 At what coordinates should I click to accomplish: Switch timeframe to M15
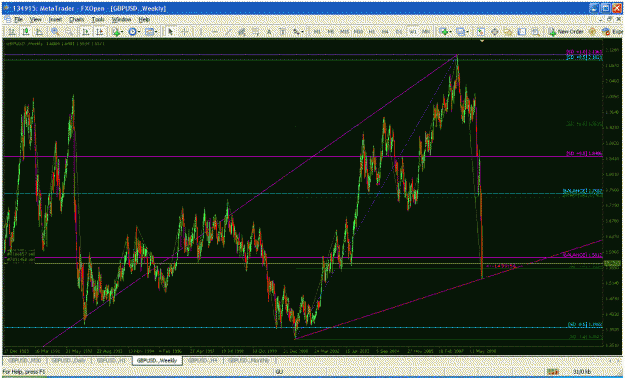coord(344,32)
